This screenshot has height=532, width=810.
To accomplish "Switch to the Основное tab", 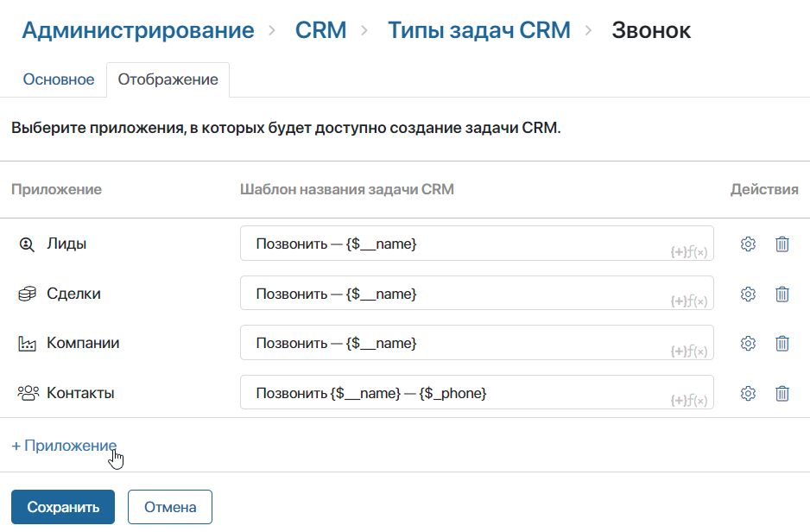I will [x=59, y=79].
